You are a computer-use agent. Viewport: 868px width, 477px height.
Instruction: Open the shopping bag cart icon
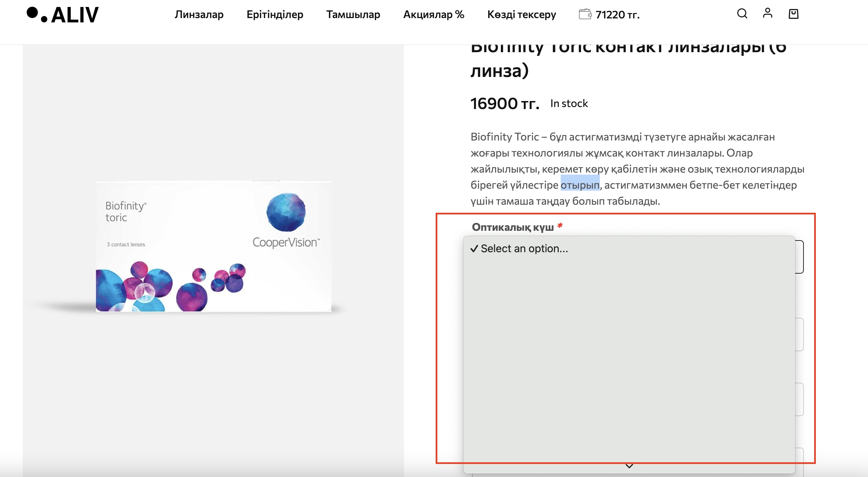[x=793, y=14]
